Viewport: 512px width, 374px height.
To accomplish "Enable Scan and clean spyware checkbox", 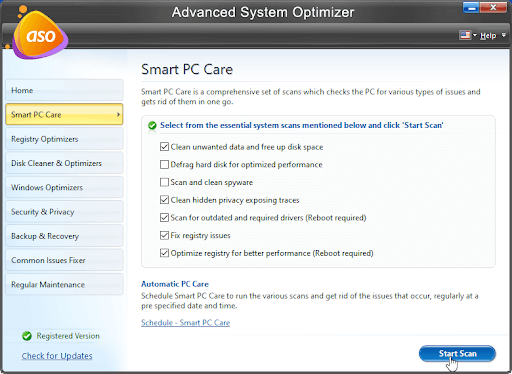I will (x=164, y=182).
